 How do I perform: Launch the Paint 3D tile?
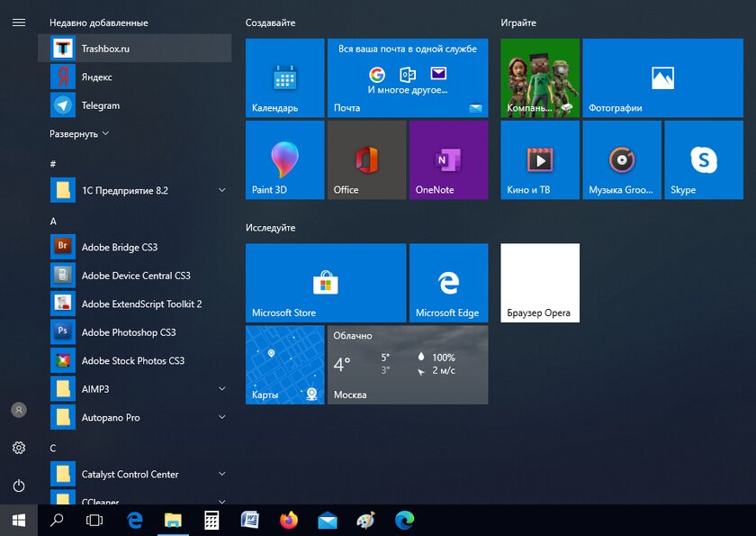pyautogui.click(x=285, y=160)
